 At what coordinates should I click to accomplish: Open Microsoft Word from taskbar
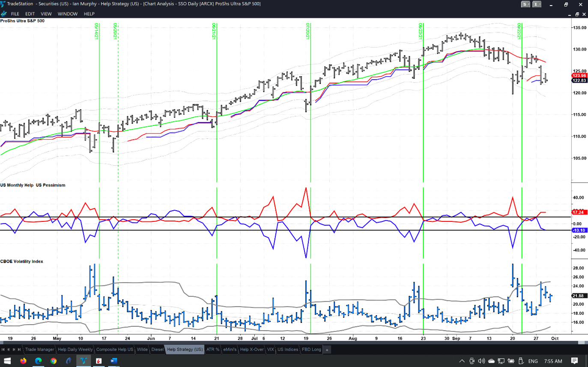pyautogui.click(x=113, y=361)
